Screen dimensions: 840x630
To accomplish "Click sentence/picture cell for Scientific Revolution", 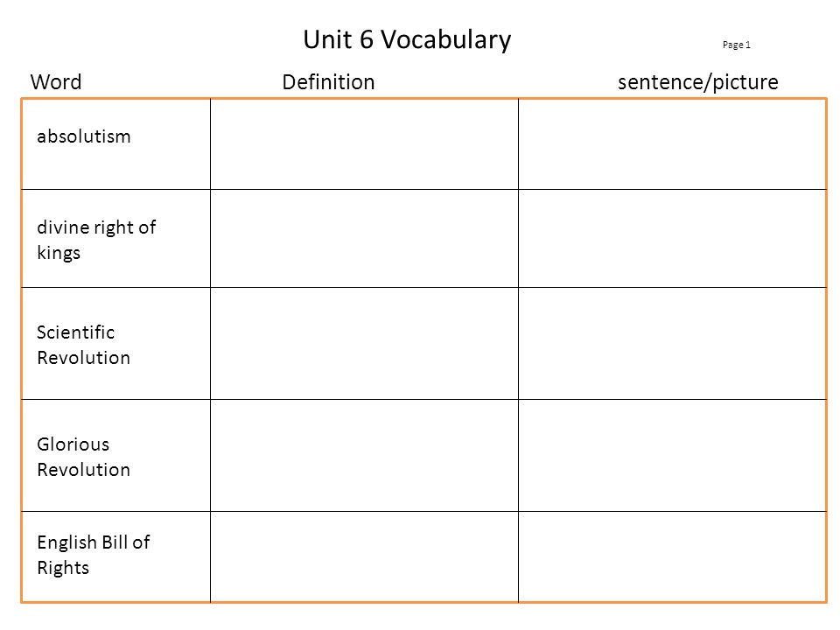I will click(672, 343).
